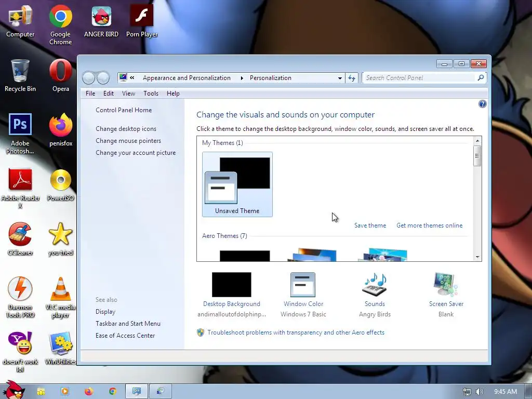The image size is (532, 399).
Task: Open the Desktop Background settings
Action: click(x=232, y=295)
